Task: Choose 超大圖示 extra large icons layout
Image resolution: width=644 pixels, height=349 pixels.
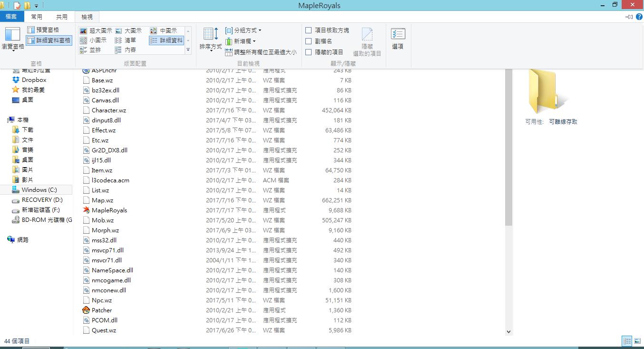Action: tap(96, 30)
